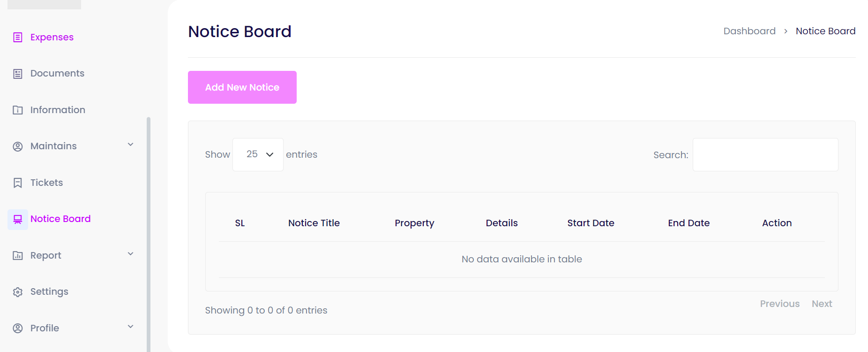Viewport: 868px width, 352px height.
Task: Focus the Search input field
Action: point(765,155)
